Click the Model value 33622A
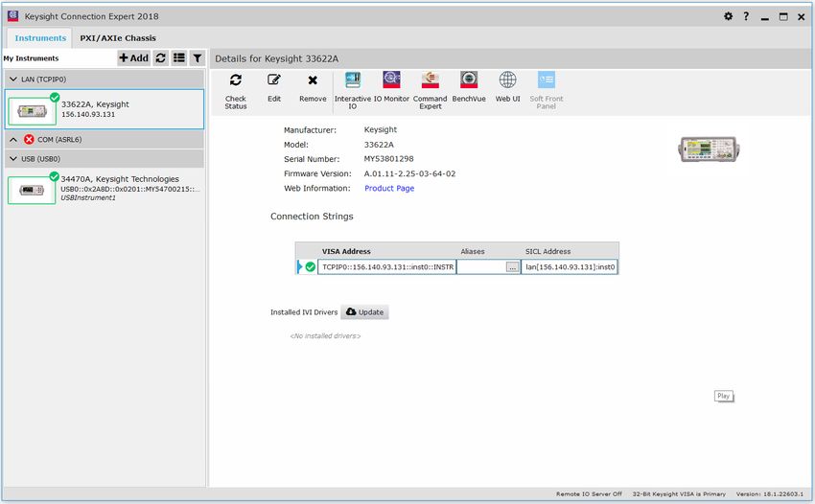 pyautogui.click(x=379, y=145)
